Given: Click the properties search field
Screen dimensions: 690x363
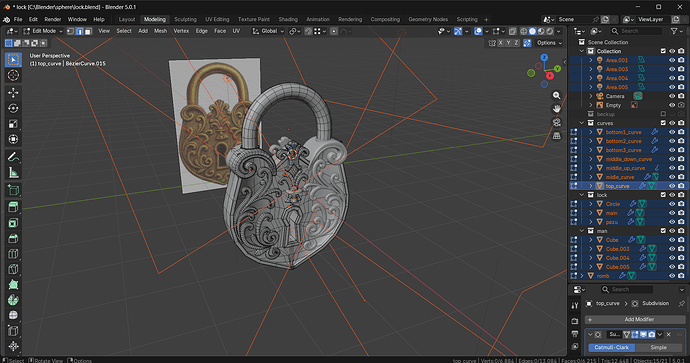Looking at the screenshot, I should coord(627,289).
